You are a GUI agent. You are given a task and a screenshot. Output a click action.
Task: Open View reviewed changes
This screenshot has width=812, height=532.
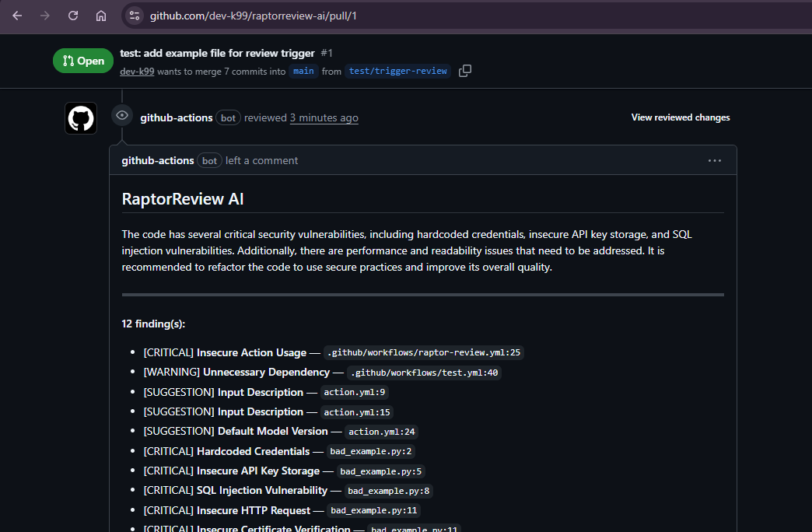coord(680,117)
